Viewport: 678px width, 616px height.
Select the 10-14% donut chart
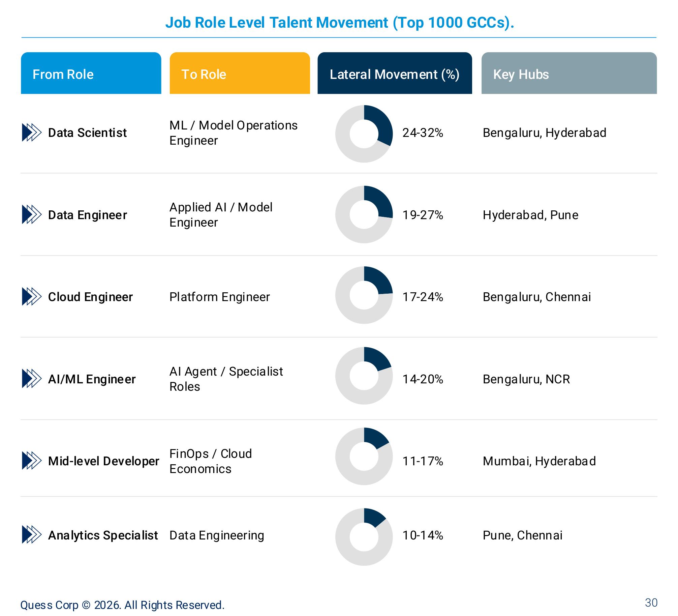[x=364, y=537]
